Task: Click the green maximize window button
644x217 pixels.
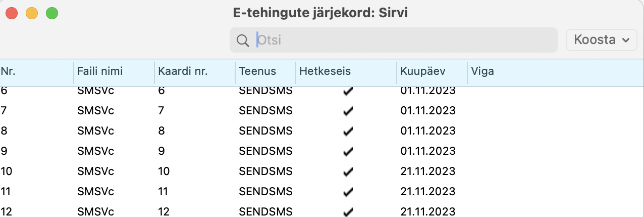Action: [x=51, y=13]
